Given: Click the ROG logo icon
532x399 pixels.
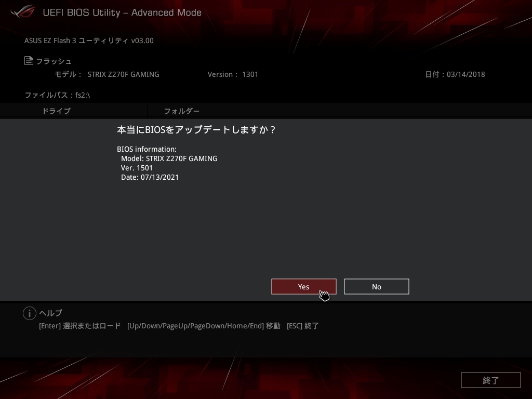Looking at the screenshot, I should point(22,11).
